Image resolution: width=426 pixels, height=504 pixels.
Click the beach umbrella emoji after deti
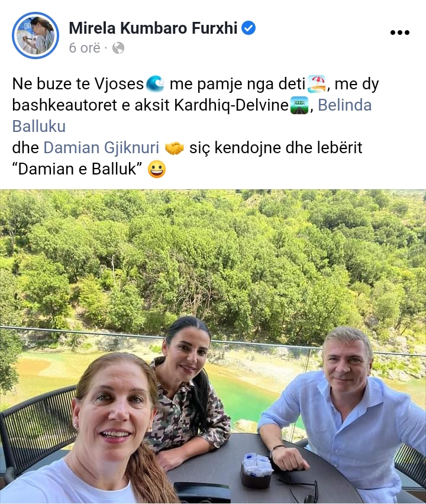(x=317, y=84)
